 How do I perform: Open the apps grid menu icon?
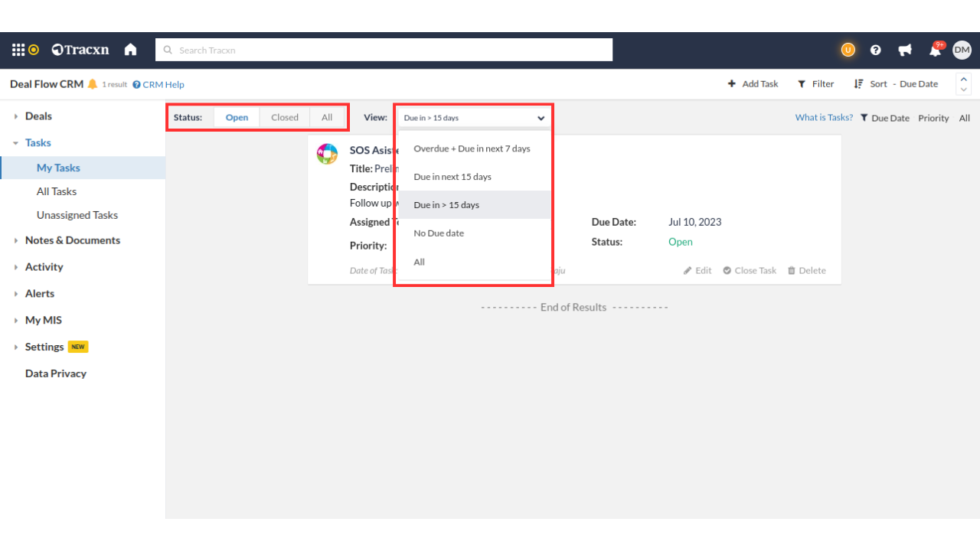(x=18, y=50)
